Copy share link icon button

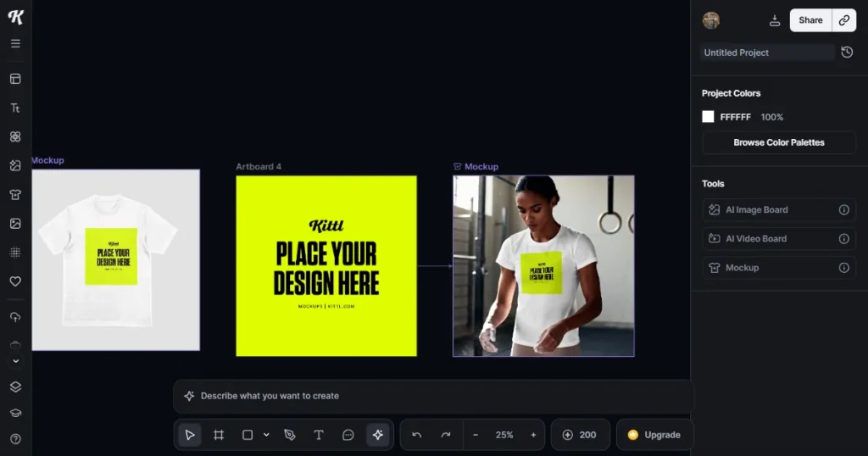(x=844, y=20)
